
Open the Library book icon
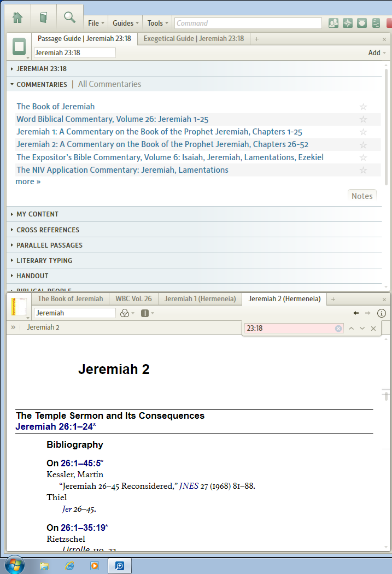[x=43, y=17]
